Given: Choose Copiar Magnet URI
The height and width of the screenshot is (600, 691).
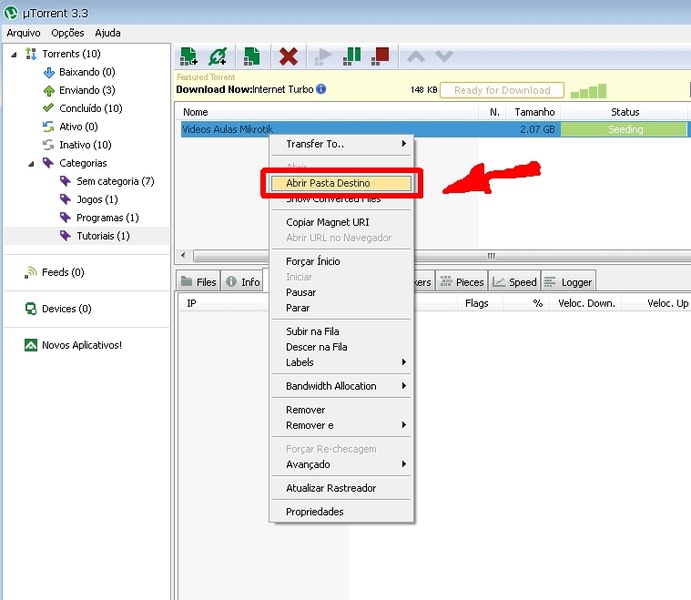Looking at the screenshot, I should coord(341,222).
